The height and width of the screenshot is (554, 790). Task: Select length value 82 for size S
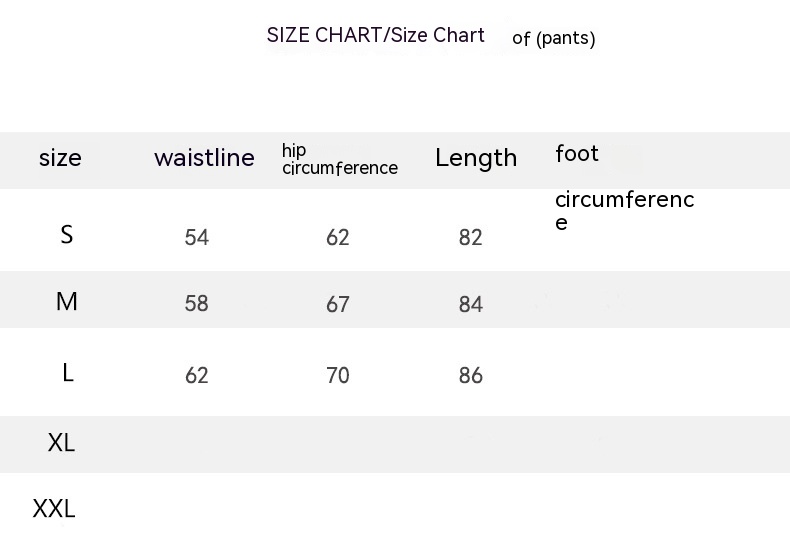470,238
